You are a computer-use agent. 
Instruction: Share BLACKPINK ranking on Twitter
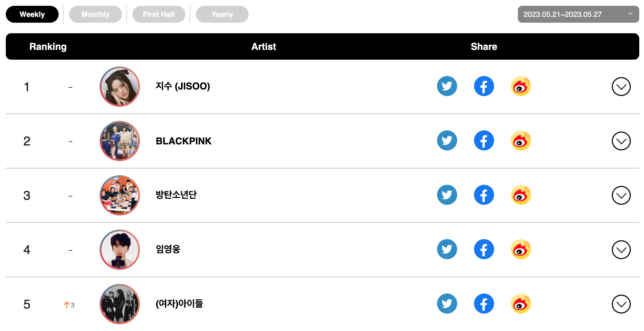447,140
